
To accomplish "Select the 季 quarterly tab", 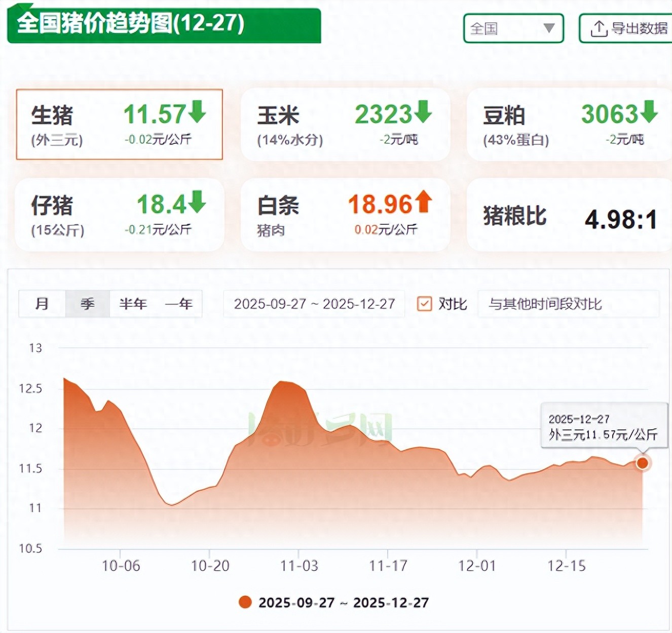I will 88,304.
